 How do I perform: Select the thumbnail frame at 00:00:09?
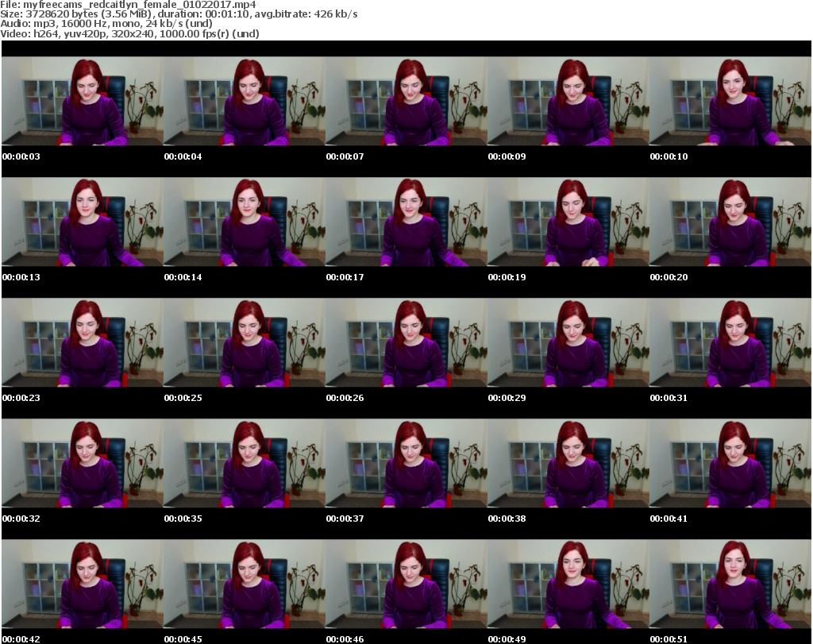568,101
